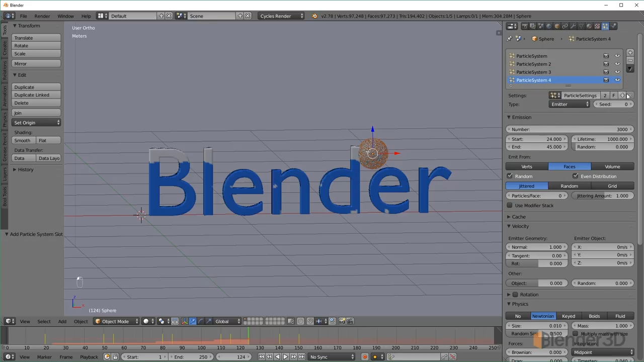Open the Set Origin dropdown
Screen dimensions: 644x362
pyautogui.click(x=36, y=123)
